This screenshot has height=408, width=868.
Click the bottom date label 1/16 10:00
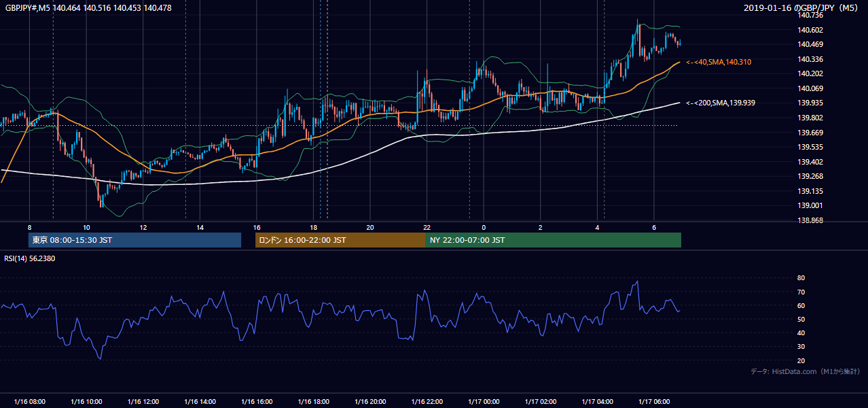click(86, 402)
